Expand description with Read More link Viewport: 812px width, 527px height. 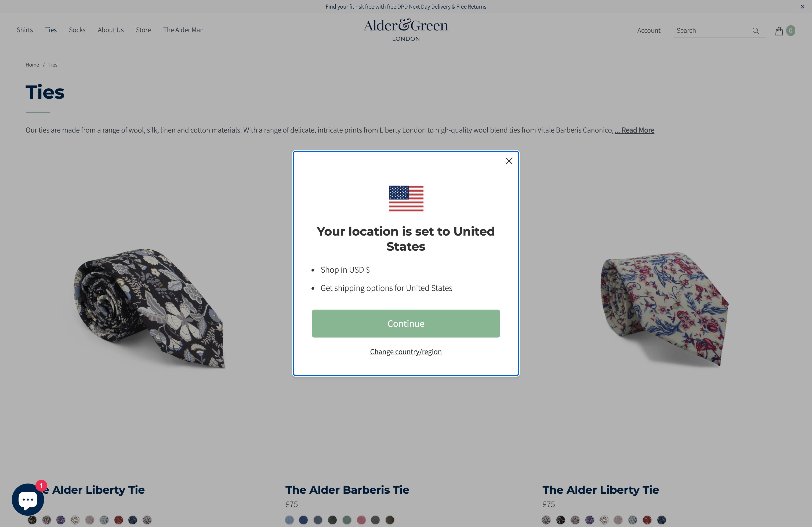point(634,130)
